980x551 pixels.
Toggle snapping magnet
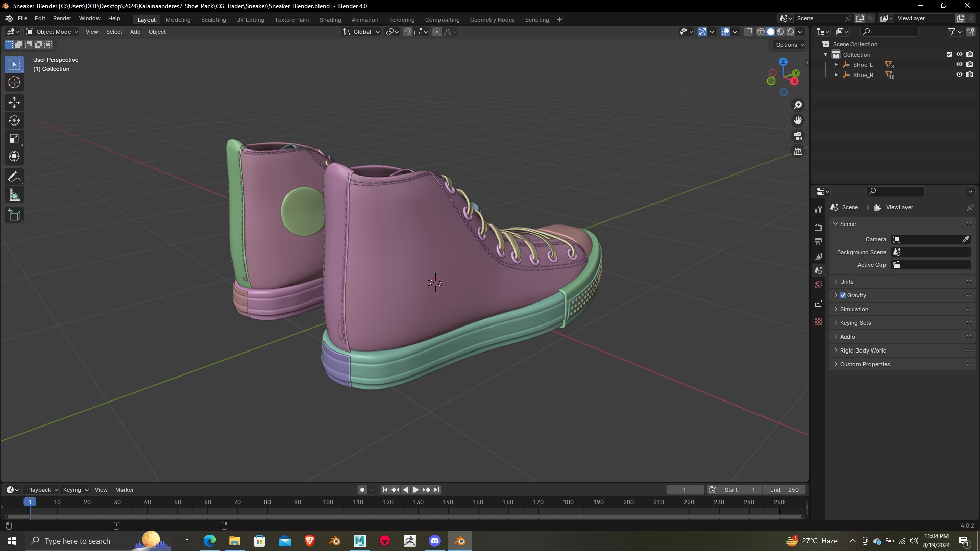407,32
